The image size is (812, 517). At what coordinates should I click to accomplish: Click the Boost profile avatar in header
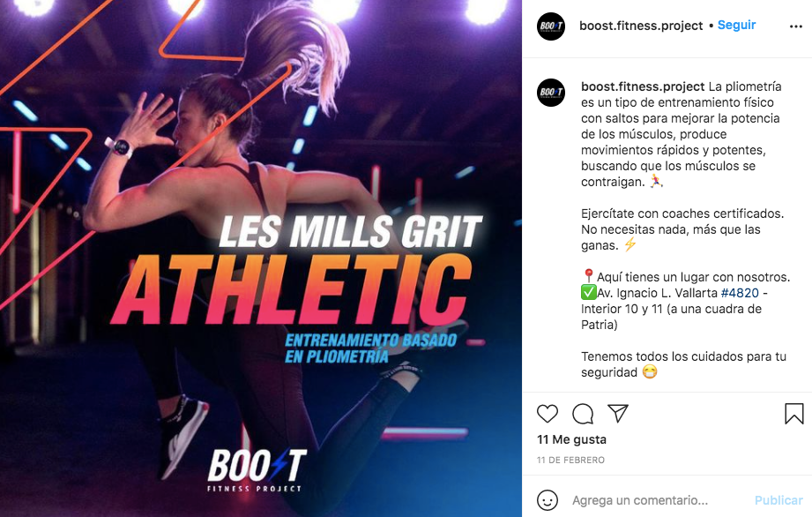coord(551,26)
